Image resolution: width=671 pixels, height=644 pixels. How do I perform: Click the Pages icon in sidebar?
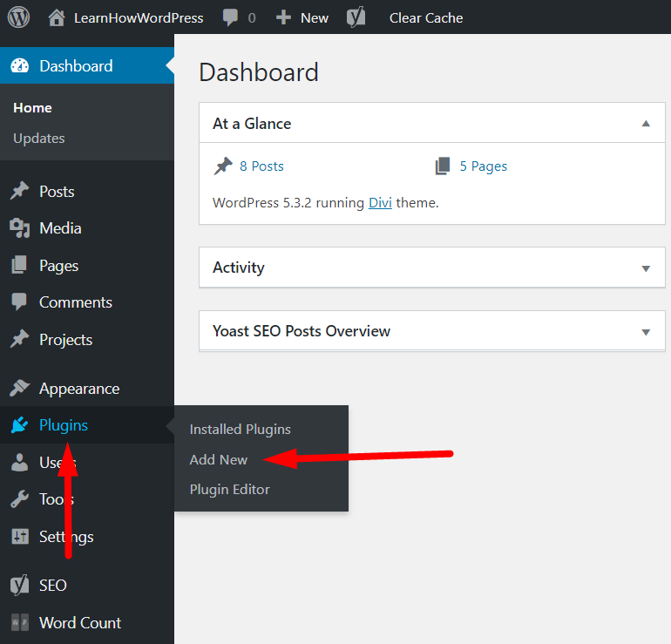point(19,265)
